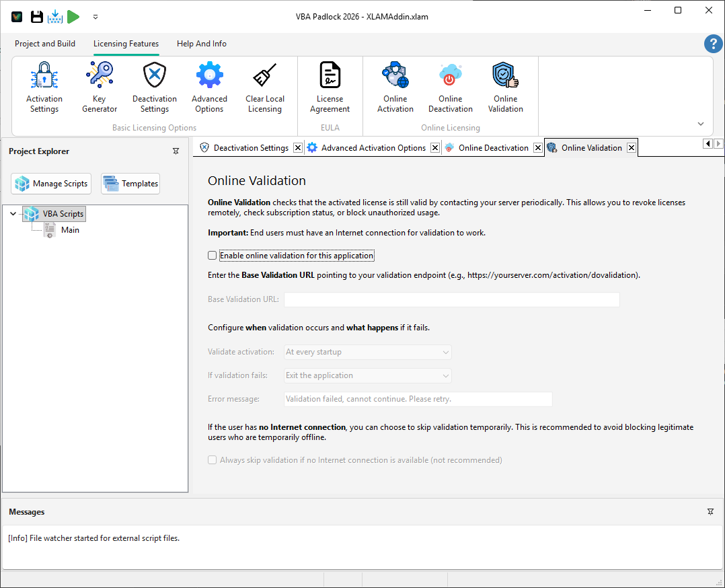Image resolution: width=725 pixels, height=588 pixels.
Task: Open the Online Activation tool
Action: (395, 86)
